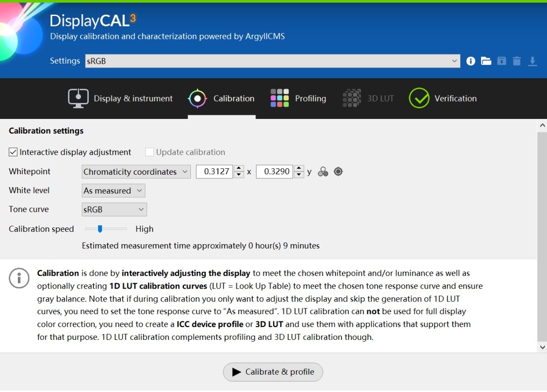547x392 pixels.
Task: Switch to 3D LUT tab
Action: (368, 98)
